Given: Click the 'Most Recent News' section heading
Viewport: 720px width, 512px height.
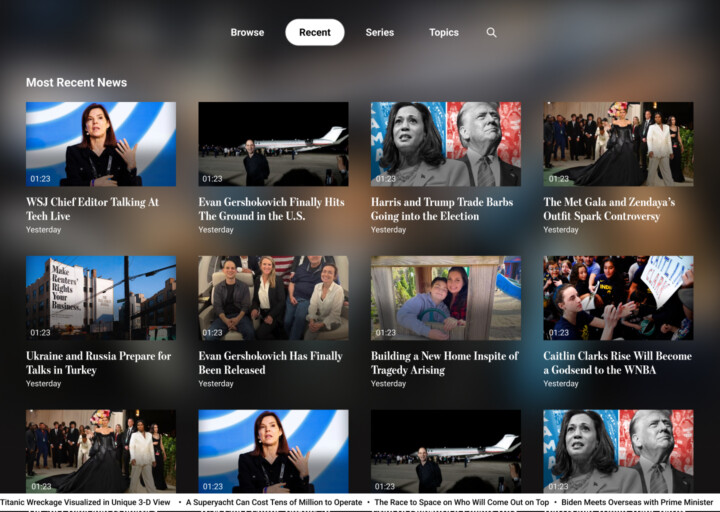Looking at the screenshot, I should [x=77, y=83].
